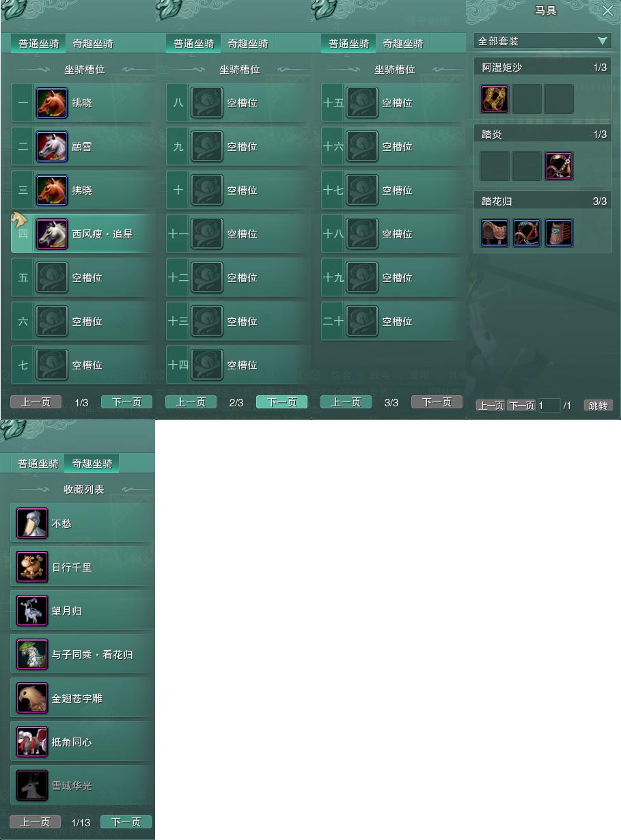Choose the 日行千里 mount icon
621x840 pixels.
tap(32, 568)
